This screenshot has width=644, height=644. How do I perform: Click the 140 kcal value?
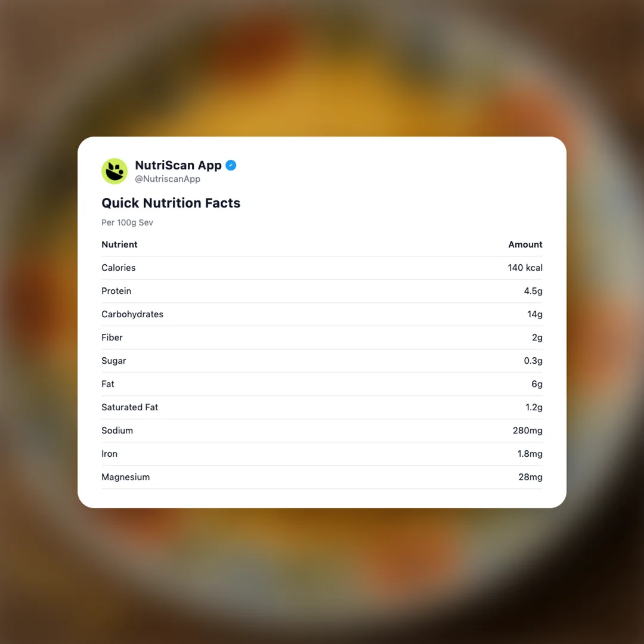[525, 268]
